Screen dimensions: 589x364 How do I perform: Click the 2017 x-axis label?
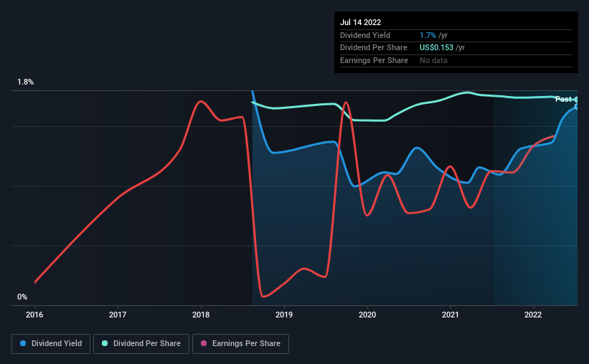coord(118,315)
